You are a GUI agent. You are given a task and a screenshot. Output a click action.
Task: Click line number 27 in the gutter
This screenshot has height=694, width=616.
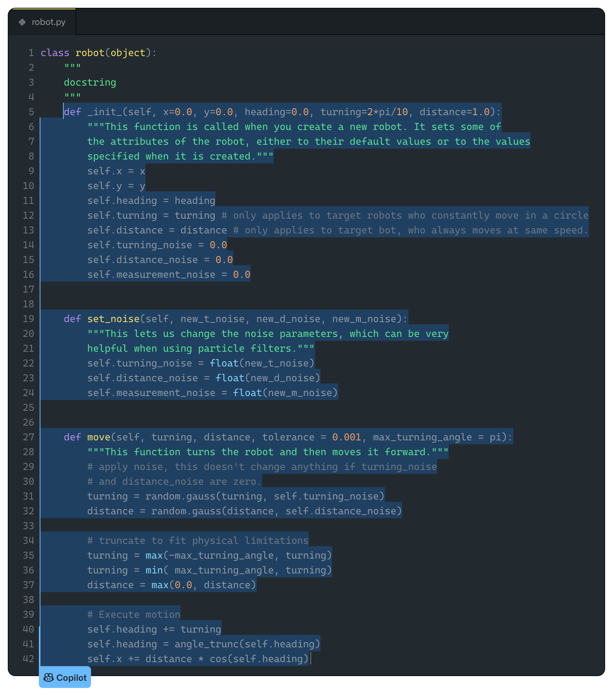click(28, 437)
